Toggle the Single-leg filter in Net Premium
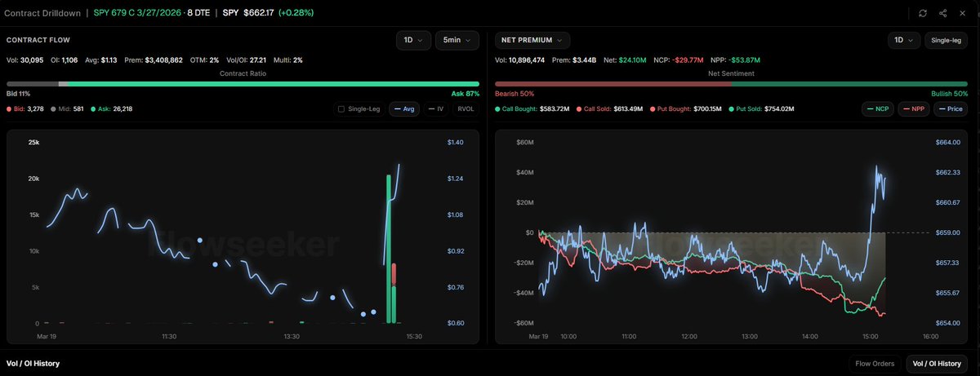 point(946,40)
